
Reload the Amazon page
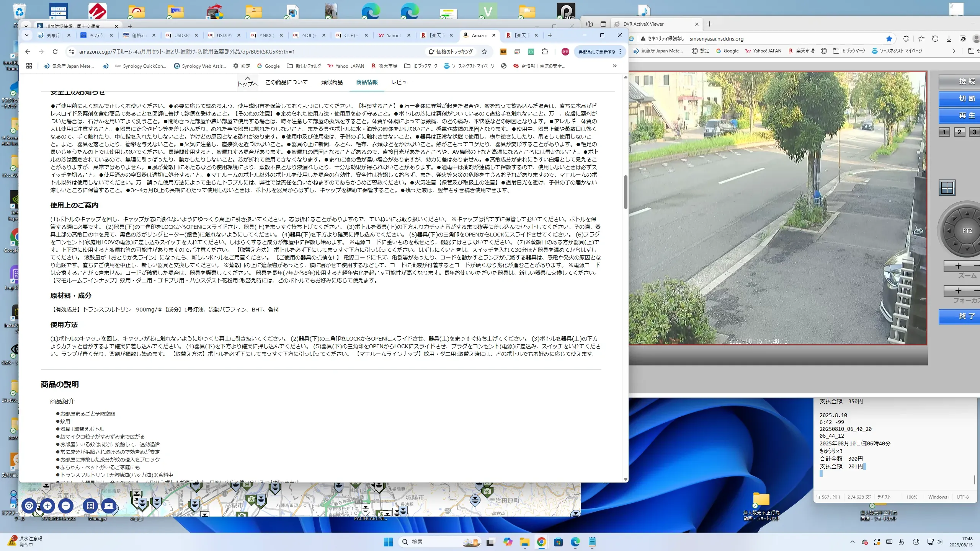[x=55, y=52]
